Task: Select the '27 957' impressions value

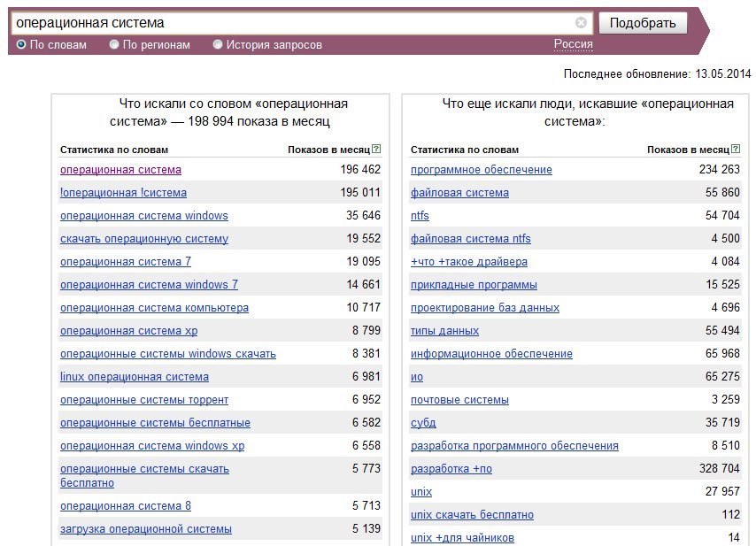Action: tap(722, 491)
